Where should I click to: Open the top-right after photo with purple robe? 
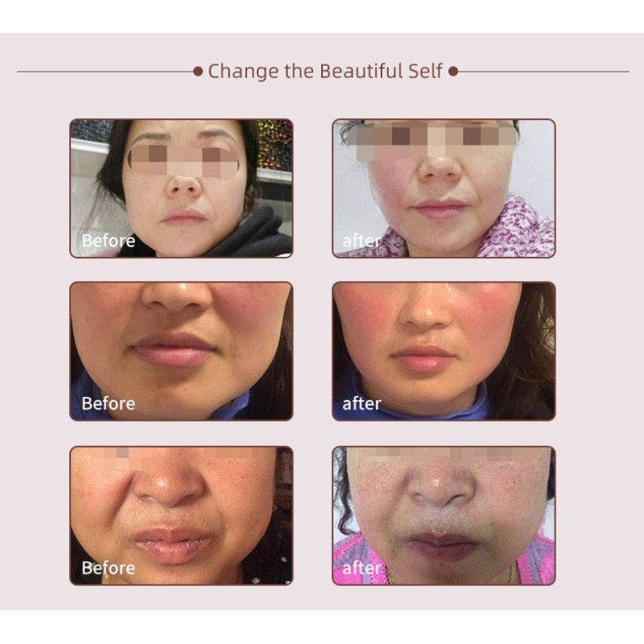tap(444, 188)
